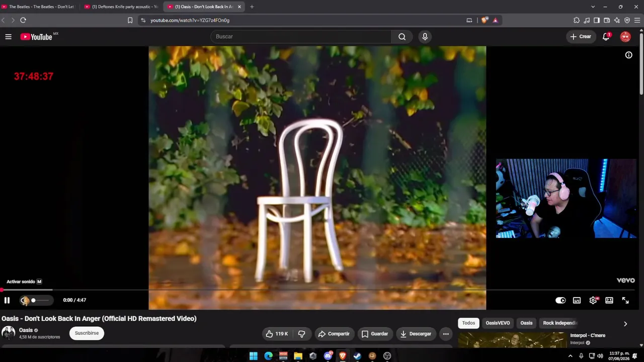
Task: Open the Oasis channel avatar
Action: [x=9, y=333]
